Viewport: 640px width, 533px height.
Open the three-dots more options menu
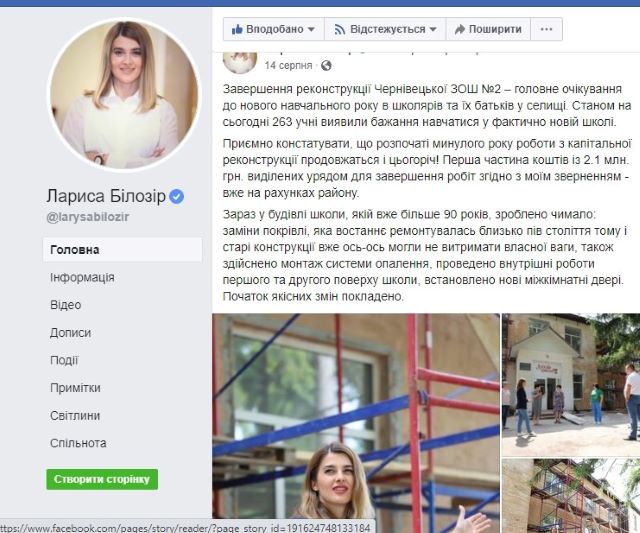point(546,29)
